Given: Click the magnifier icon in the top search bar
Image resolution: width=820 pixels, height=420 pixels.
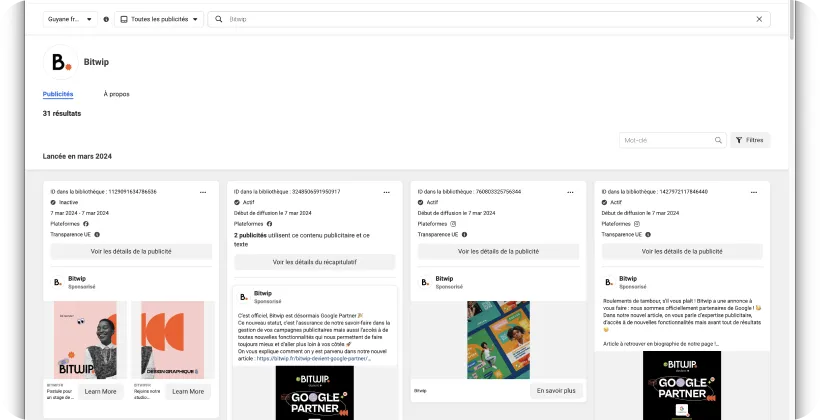Looking at the screenshot, I should 219,19.
